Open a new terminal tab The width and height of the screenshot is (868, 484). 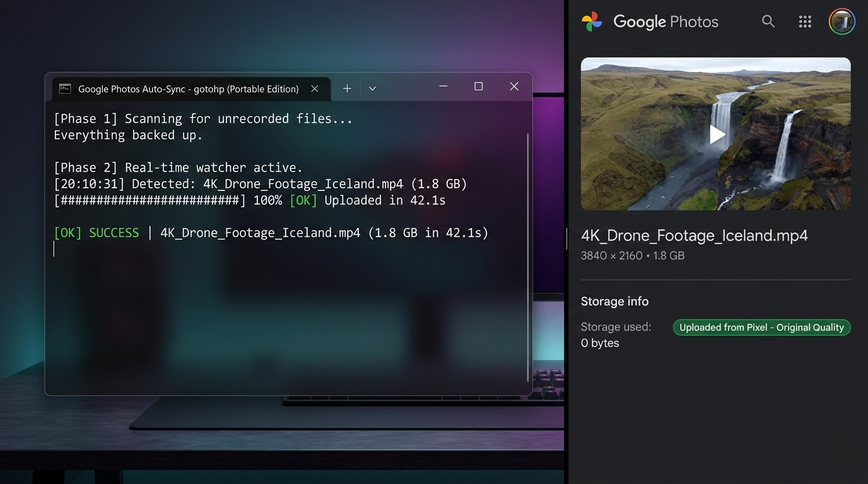pyautogui.click(x=347, y=89)
